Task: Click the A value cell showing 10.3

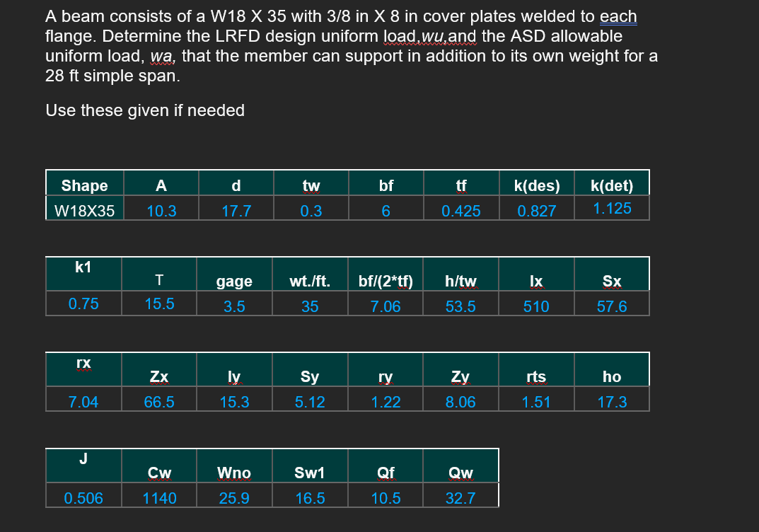Action: (161, 208)
